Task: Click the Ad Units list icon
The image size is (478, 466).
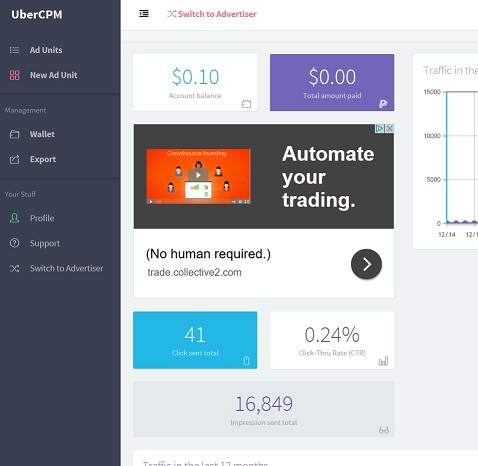Action: (14, 50)
